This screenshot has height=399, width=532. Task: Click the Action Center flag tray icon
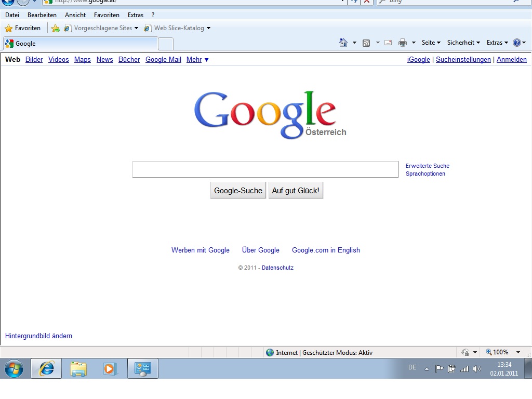(x=439, y=369)
